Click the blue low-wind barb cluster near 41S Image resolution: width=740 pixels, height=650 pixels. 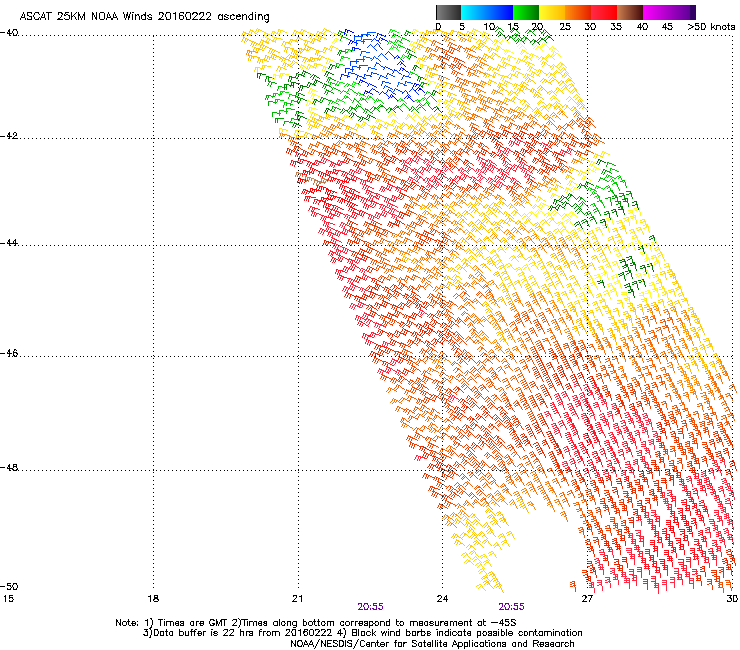click(x=380, y=64)
